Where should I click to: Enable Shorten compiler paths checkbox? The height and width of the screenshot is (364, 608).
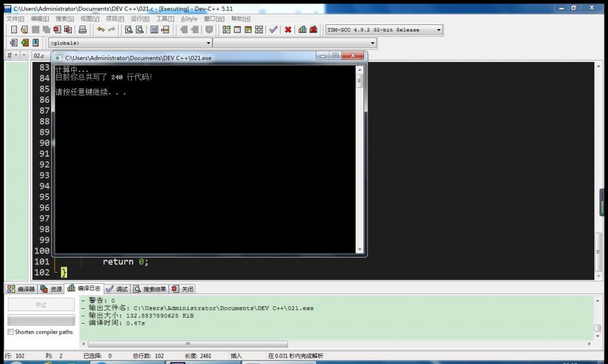pyautogui.click(x=11, y=332)
